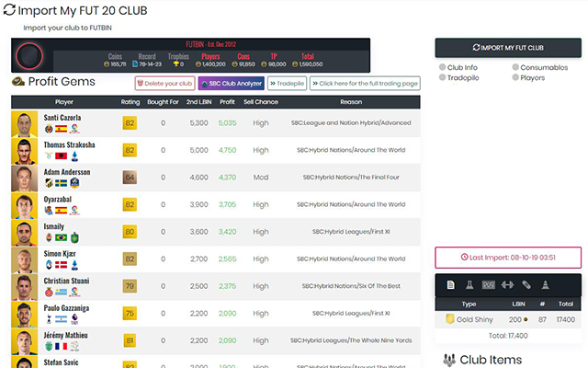
Task: Click the Delete your club button
Action: point(165,84)
